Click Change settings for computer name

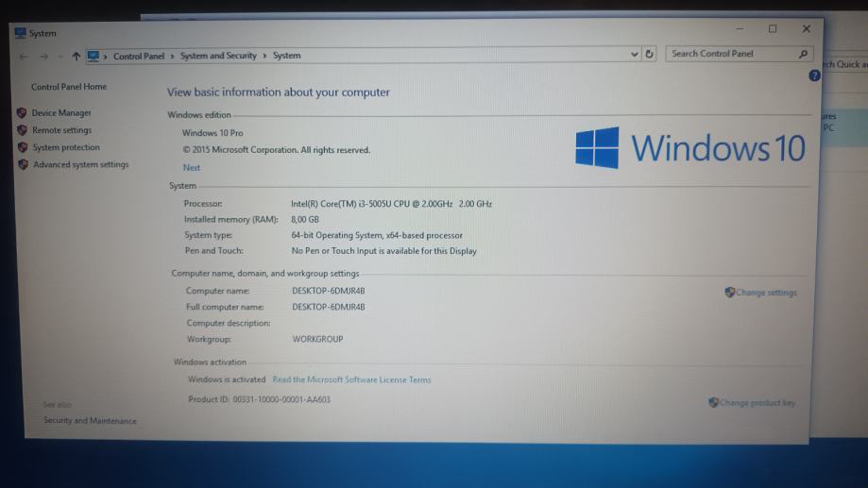pyautogui.click(x=767, y=292)
